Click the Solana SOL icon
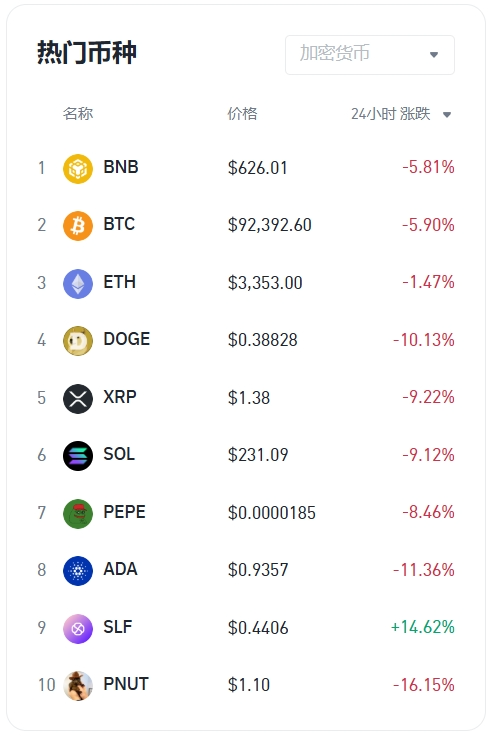The width and height of the screenshot is (494, 739). 78,456
